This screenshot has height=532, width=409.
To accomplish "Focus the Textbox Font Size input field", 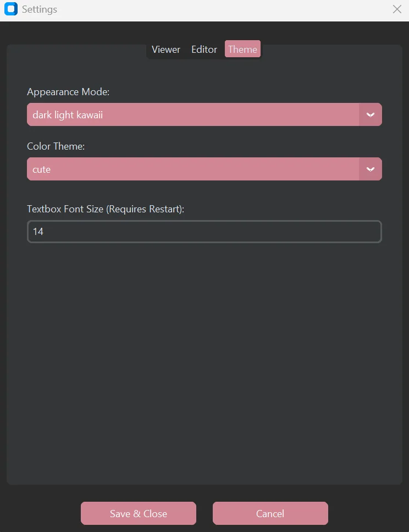I will (x=204, y=232).
